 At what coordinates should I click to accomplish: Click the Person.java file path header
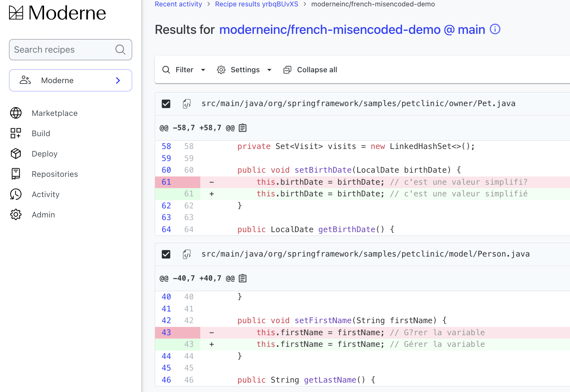pyautogui.click(x=366, y=254)
